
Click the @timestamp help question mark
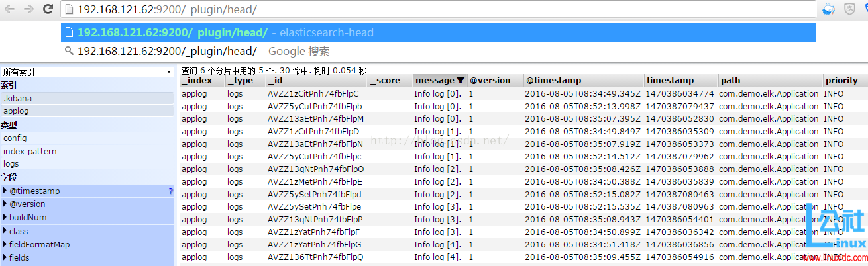[170, 191]
